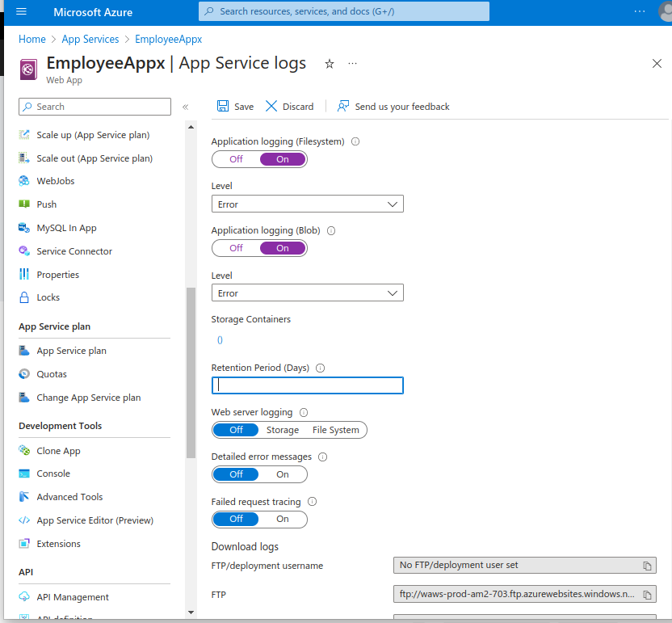Close the App Service logs blade
Viewport: 672px width, 623px height.
coord(657,64)
